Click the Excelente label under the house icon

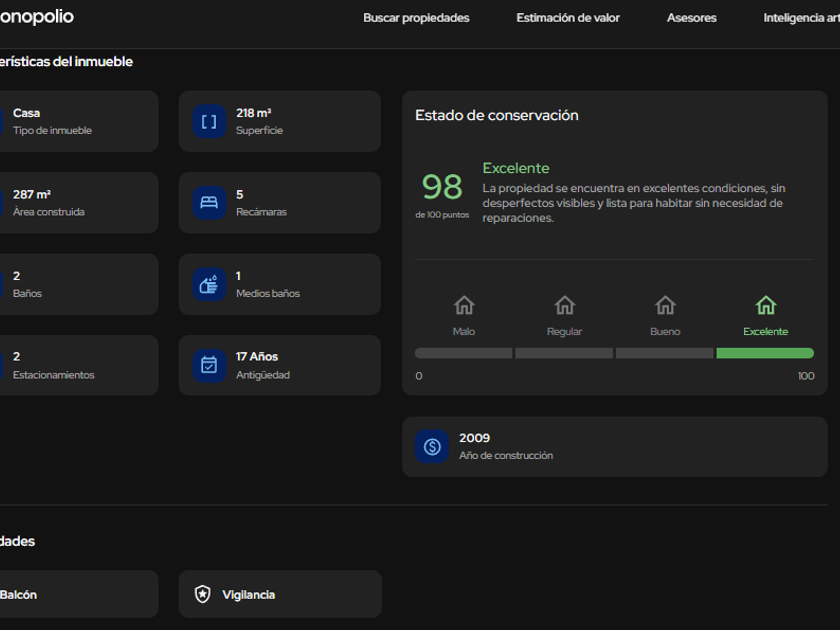click(x=766, y=332)
